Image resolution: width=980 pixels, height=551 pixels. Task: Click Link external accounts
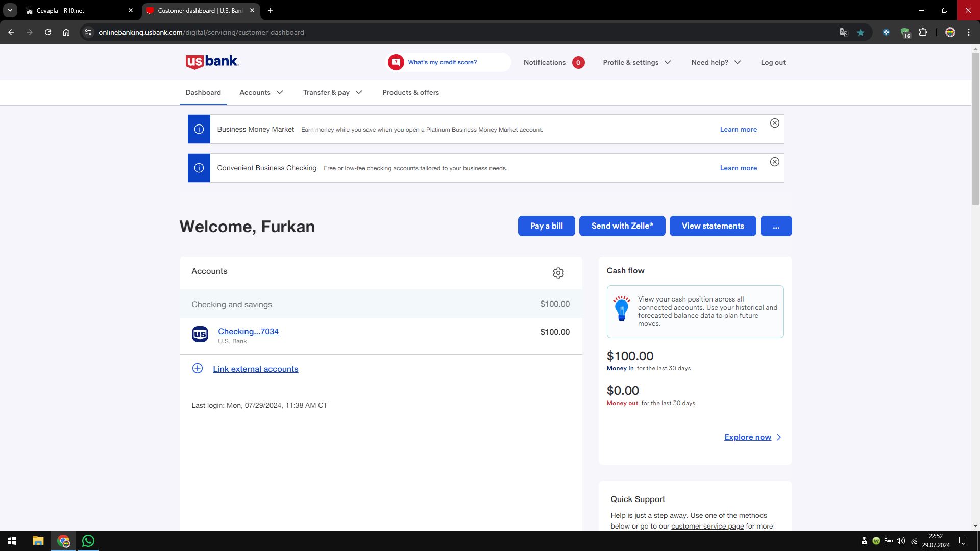(255, 369)
